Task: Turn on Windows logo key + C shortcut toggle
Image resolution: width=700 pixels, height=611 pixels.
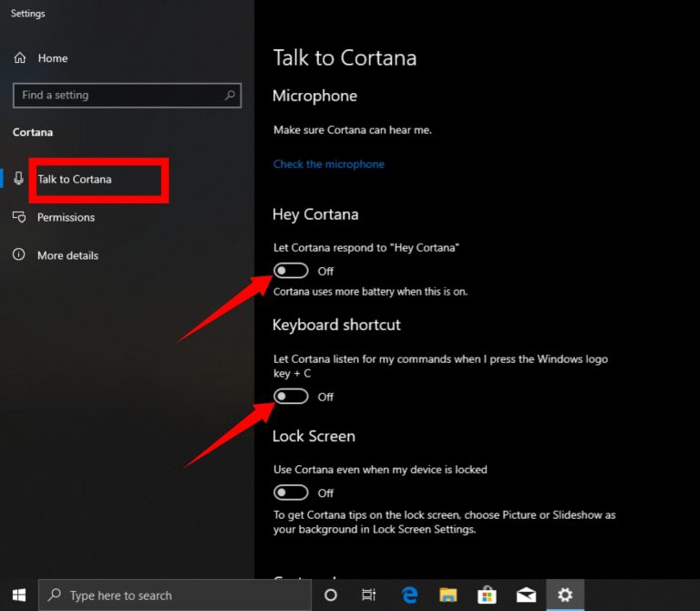Action: pyautogui.click(x=291, y=396)
